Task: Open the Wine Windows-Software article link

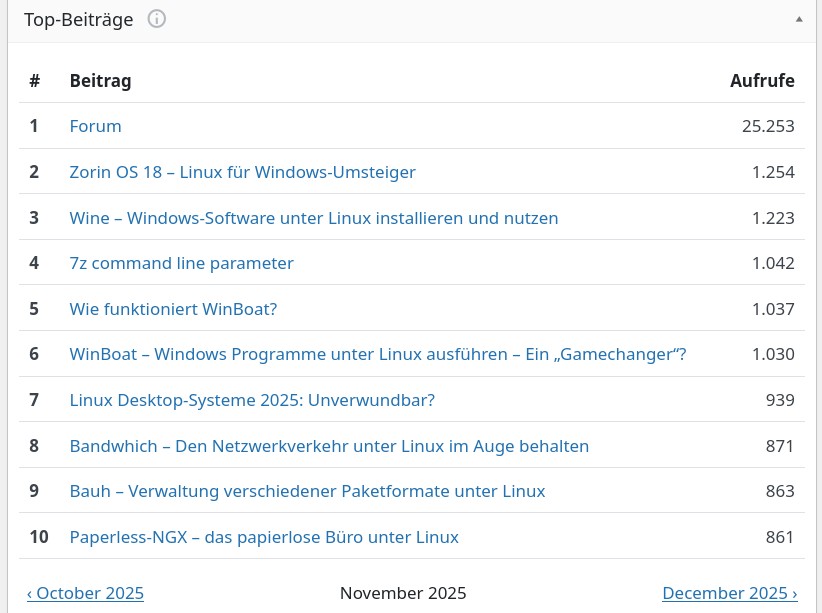Action: click(x=313, y=218)
